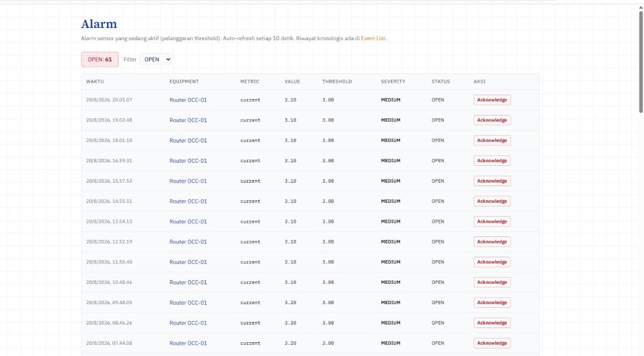Click the WAKTU column header
The height and width of the screenshot is (356, 644).
[95, 81]
